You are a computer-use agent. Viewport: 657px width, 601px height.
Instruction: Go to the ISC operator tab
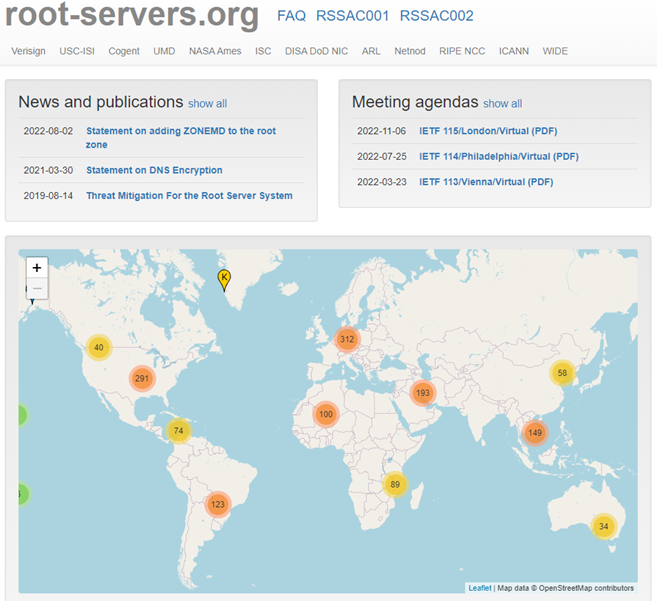coord(263,51)
